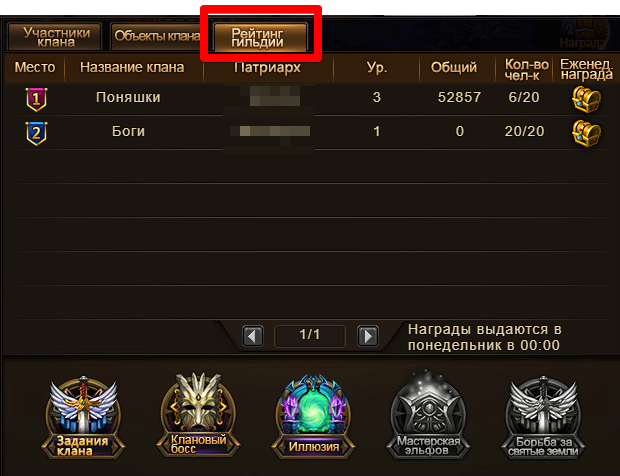The width and height of the screenshot is (620, 476).
Task: Sort by Общий column header
Action: tap(454, 67)
